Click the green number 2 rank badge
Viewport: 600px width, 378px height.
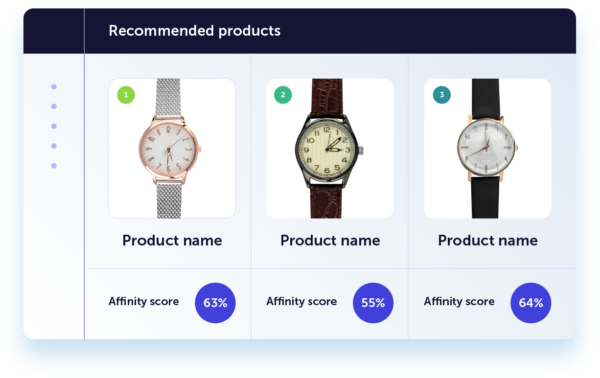[x=283, y=95]
